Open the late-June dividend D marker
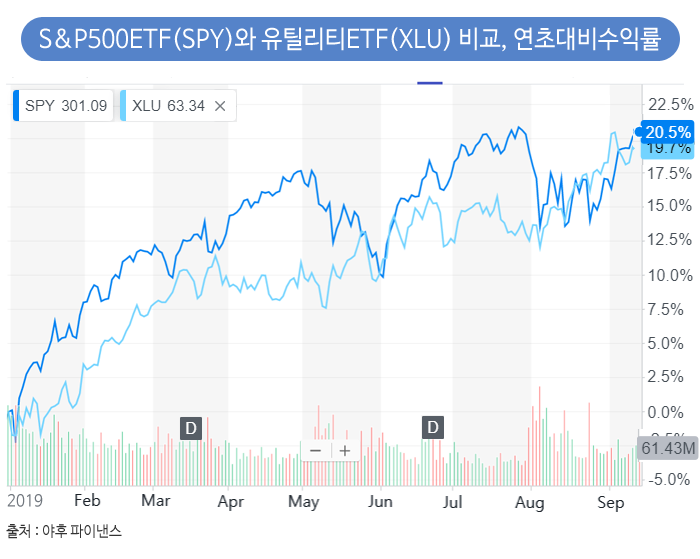 (433, 428)
